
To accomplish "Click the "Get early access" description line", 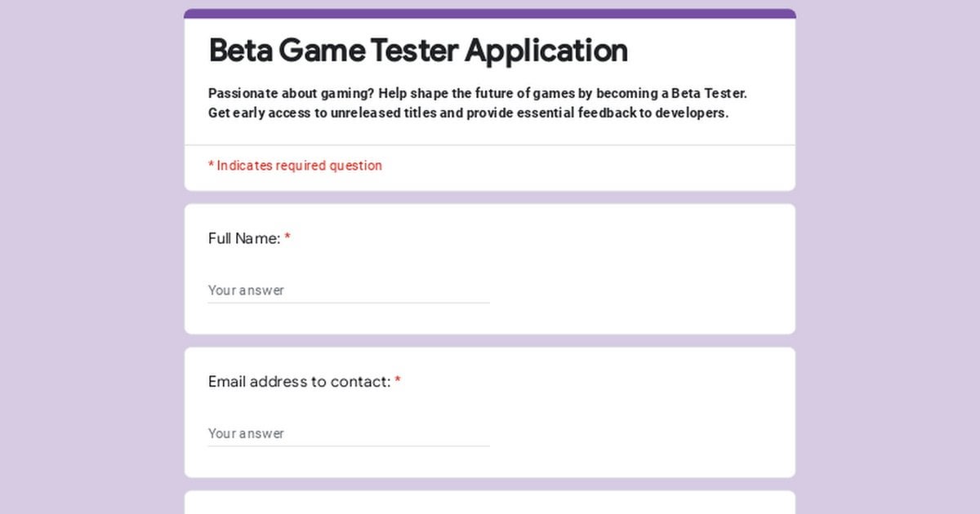I will point(468,113).
